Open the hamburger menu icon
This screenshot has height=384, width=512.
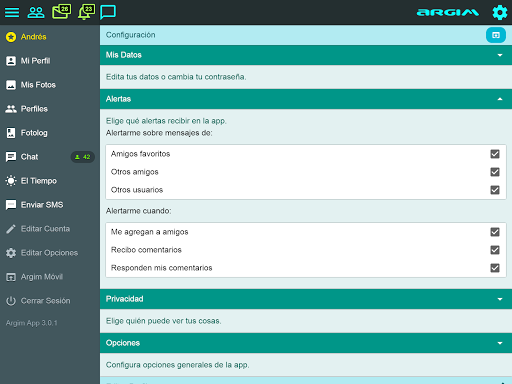[12, 12]
